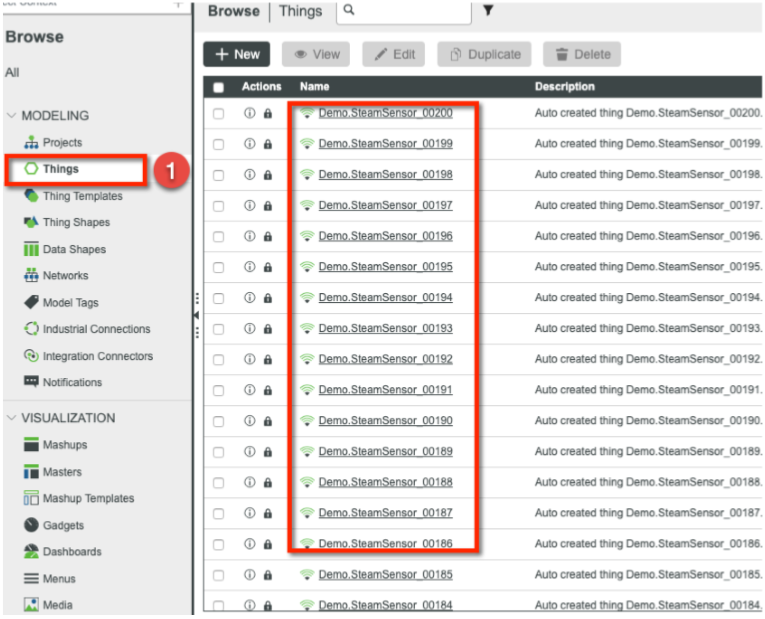This screenshot has width=765, height=619.
Task: Open Notifications in sidebar
Action: click(x=63, y=382)
